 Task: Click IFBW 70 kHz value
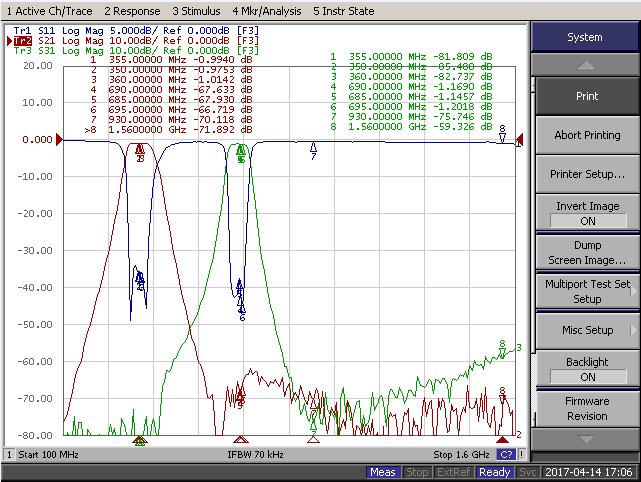tap(256, 455)
